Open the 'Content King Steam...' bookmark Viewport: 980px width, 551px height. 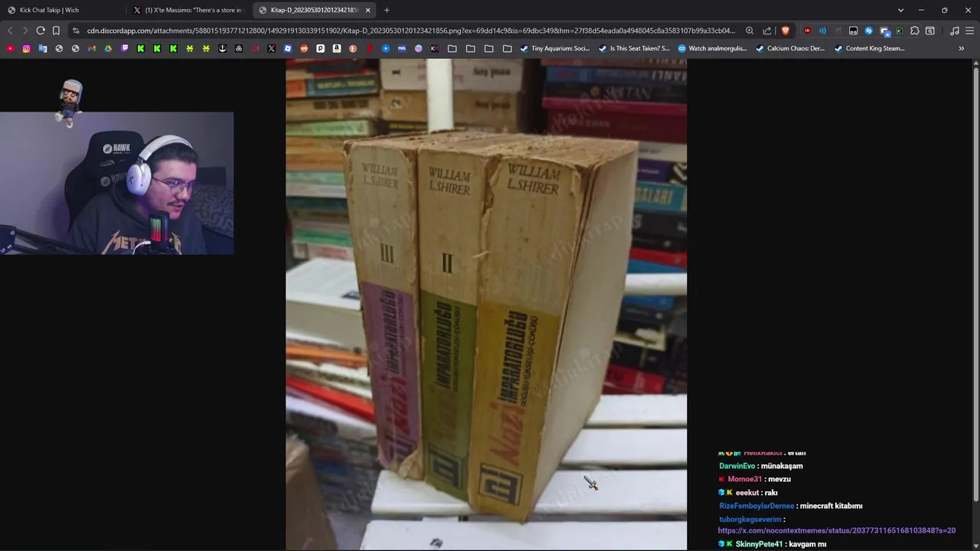(869, 48)
